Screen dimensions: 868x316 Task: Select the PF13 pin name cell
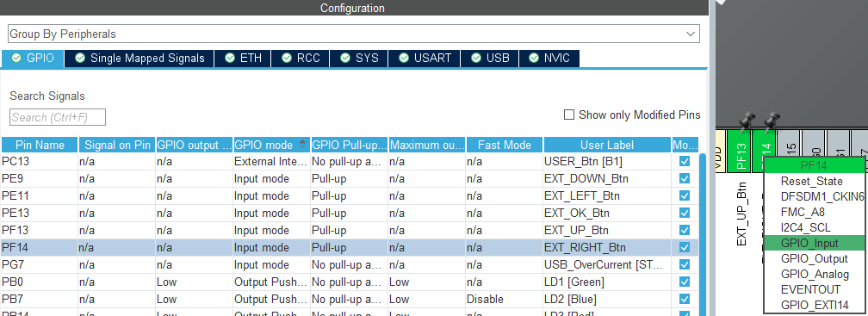coord(40,230)
